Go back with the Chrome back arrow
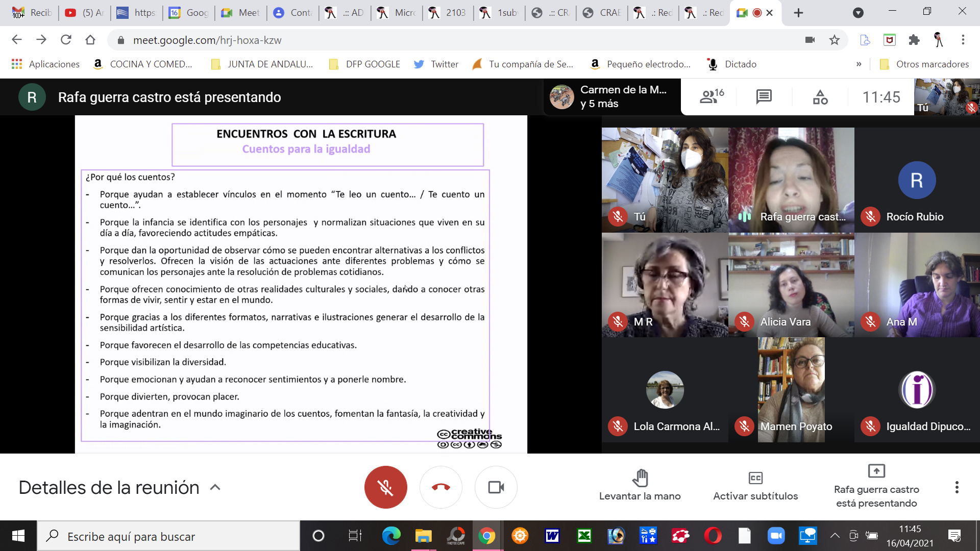This screenshot has width=980, height=551. pyautogui.click(x=17, y=40)
